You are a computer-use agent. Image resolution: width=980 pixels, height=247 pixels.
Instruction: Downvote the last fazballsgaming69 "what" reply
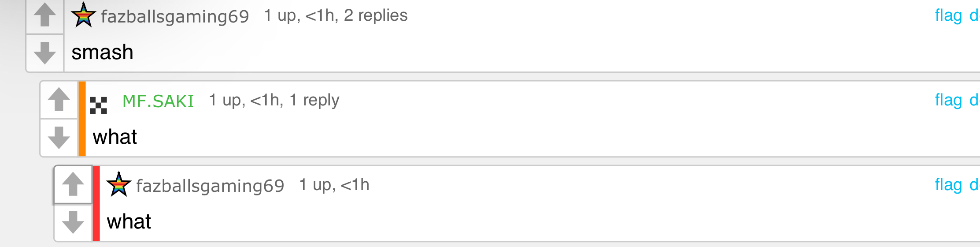[x=73, y=222]
